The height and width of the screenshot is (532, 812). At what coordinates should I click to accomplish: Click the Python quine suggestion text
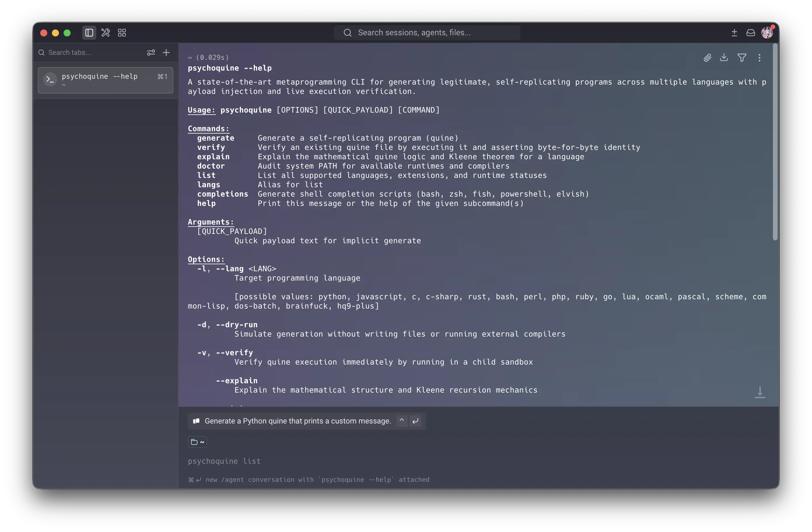pos(297,421)
